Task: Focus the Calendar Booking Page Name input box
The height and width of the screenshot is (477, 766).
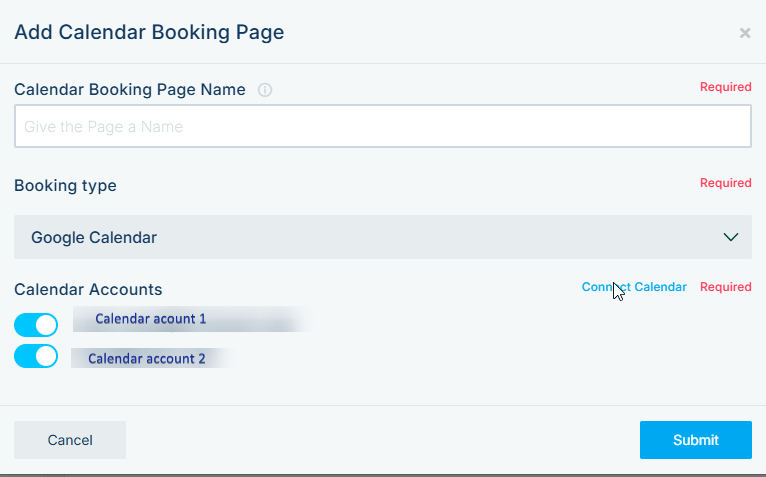Action: pos(382,127)
